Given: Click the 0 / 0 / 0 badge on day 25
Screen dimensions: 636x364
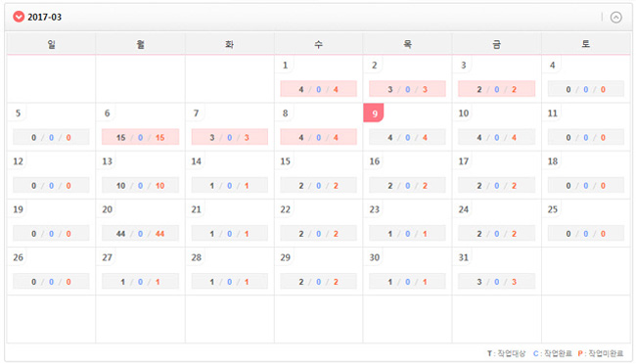Looking at the screenshot, I should coord(586,233).
